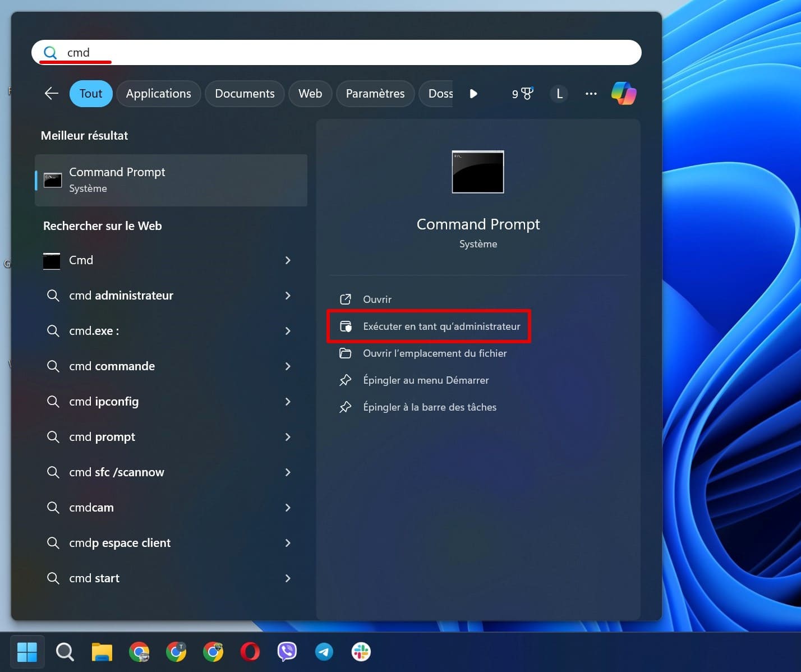Click the open-external icon beside Ouvrir
Image resolution: width=801 pixels, height=672 pixels.
click(346, 300)
